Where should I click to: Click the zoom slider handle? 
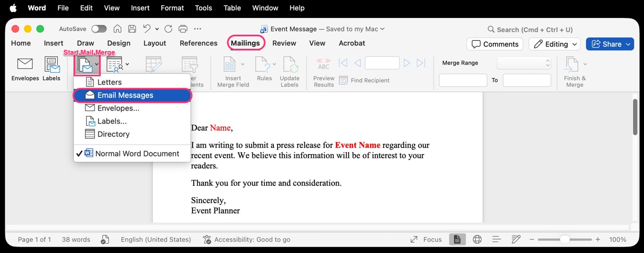564,239
